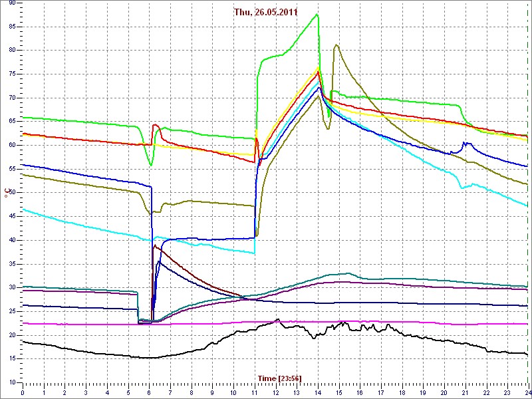Click hour 16 on the time axis
This screenshot has width=532, height=399.
tap(360, 393)
